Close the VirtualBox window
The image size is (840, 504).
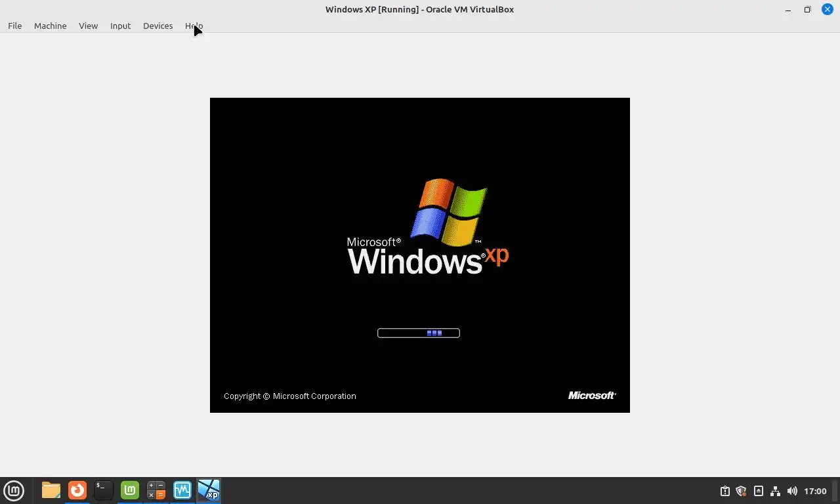(828, 9)
